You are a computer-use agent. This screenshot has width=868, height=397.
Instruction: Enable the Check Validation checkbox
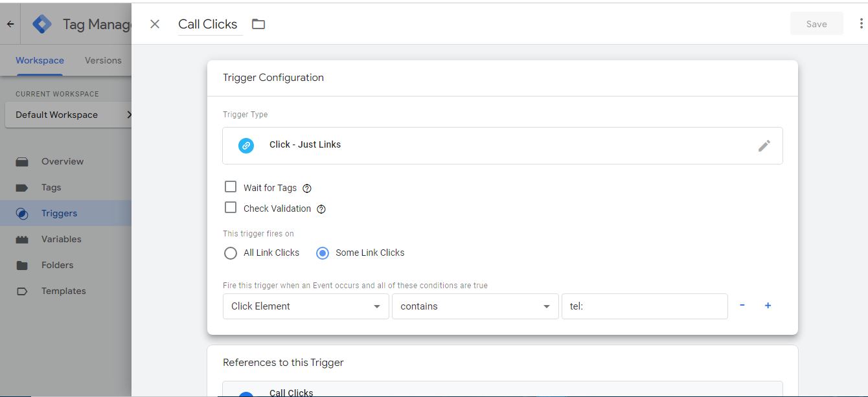pos(231,208)
